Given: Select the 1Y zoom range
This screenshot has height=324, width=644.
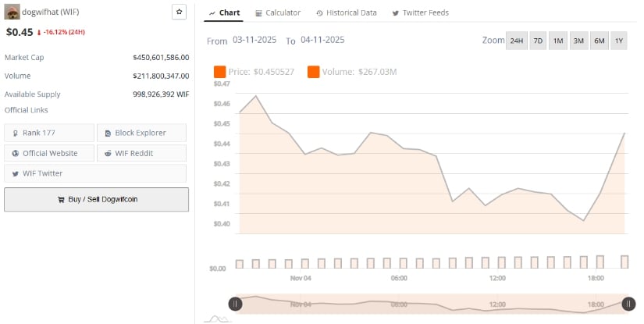Looking at the screenshot, I should coord(619,41).
